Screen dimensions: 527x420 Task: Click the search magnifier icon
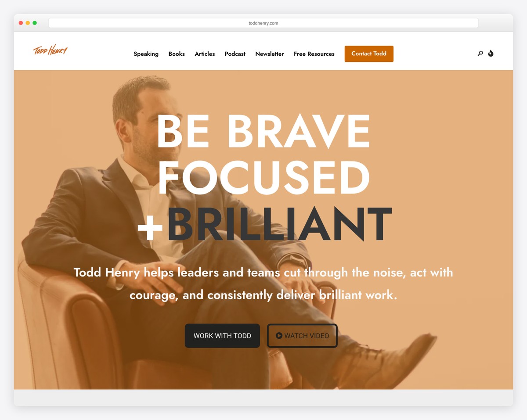[480, 54]
